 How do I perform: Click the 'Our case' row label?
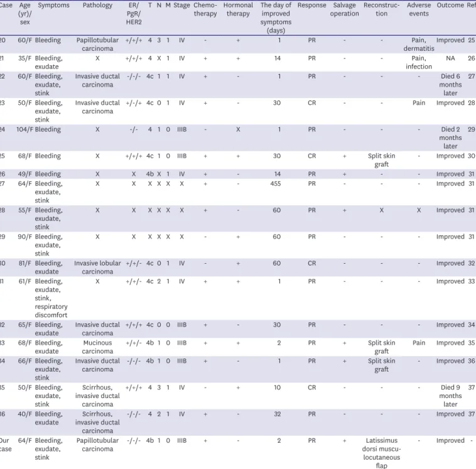(6, 445)
